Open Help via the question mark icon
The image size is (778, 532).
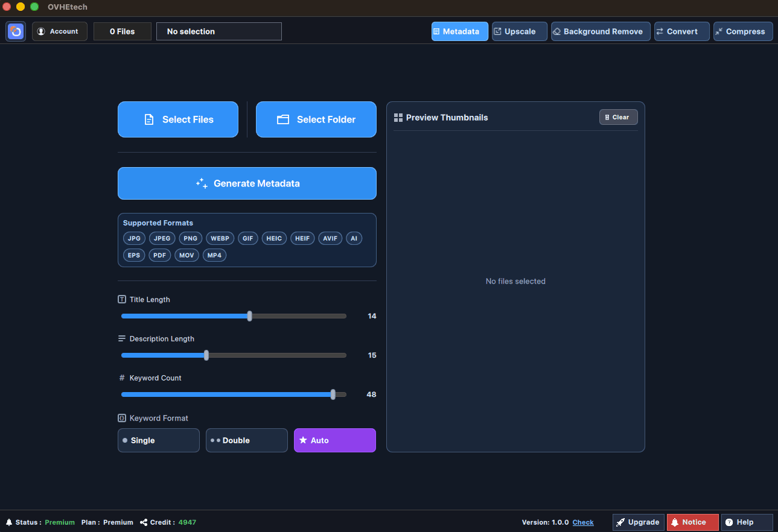[729, 522]
